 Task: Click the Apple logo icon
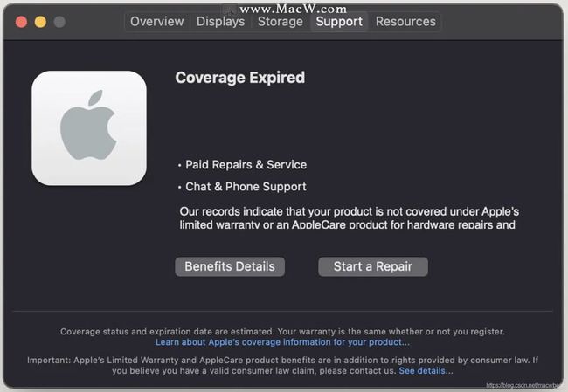tap(89, 127)
